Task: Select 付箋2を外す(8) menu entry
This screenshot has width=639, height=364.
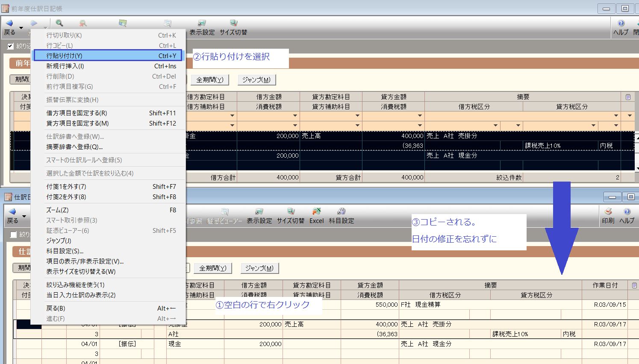Action: tap(108, 197)
